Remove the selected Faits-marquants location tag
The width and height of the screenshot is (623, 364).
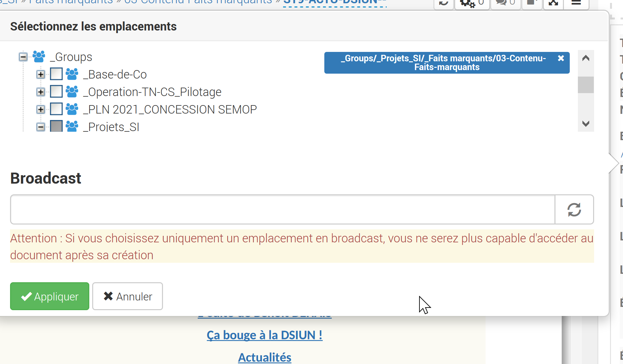click(561, 58)
